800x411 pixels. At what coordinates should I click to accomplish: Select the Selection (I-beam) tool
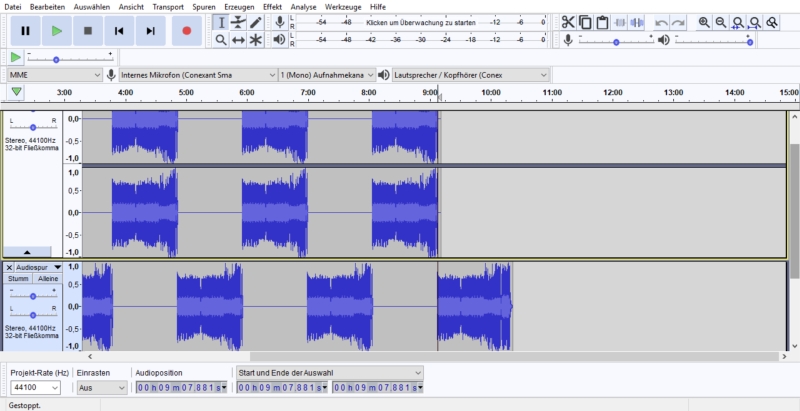click(221, 22)
